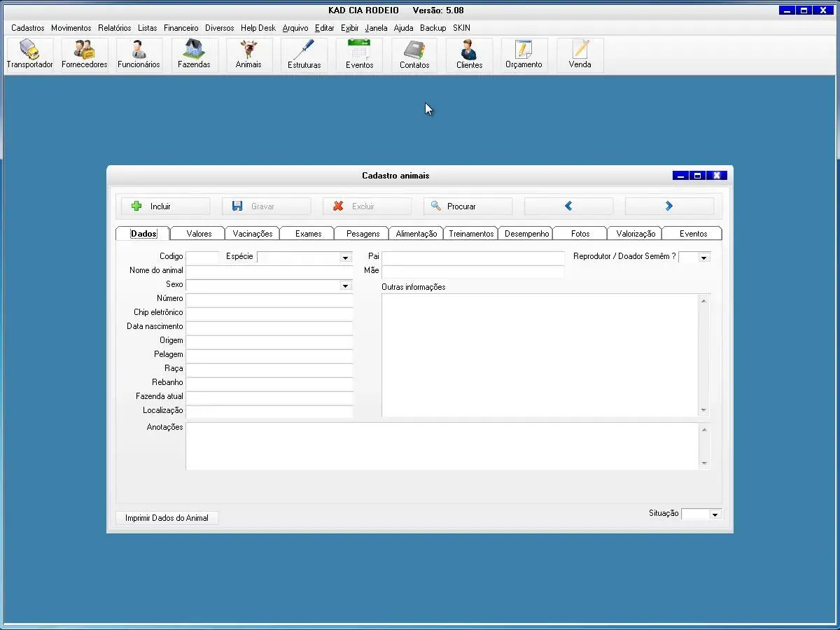Expand the Espécie dropdown
The width and height of the screenshot is (840, 630).
pos(345,258)
